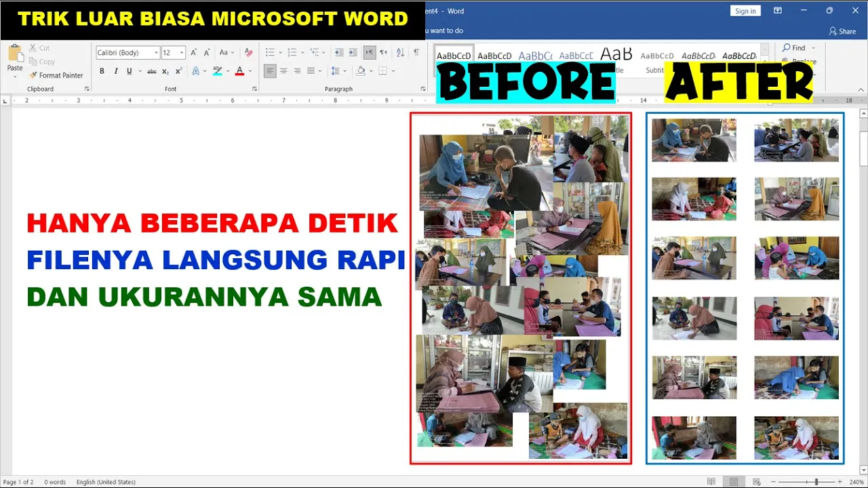Viewport: 868px width, 488px height.
Task: Apply text highlight color
Action: coord(217,71)
